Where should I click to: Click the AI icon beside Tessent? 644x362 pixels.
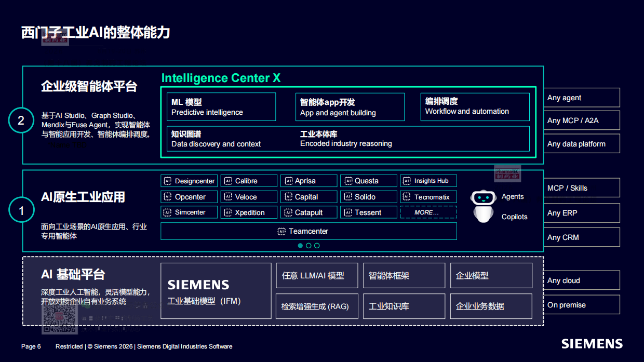coord(348,212)
